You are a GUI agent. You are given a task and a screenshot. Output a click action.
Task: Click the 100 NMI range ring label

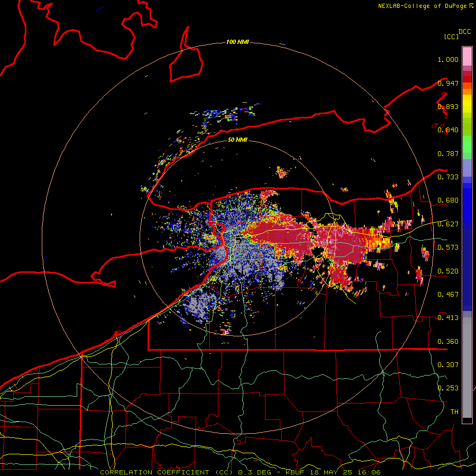(x=237, y=42)
